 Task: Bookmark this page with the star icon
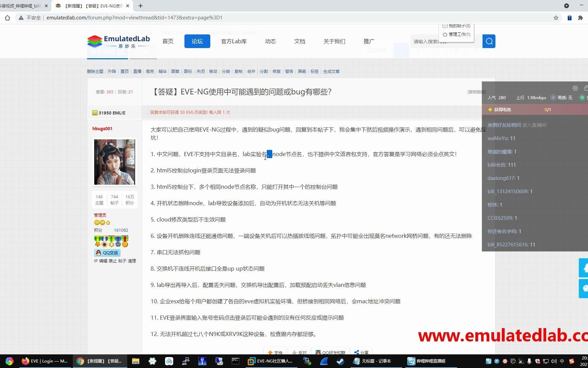click(556, 18)
